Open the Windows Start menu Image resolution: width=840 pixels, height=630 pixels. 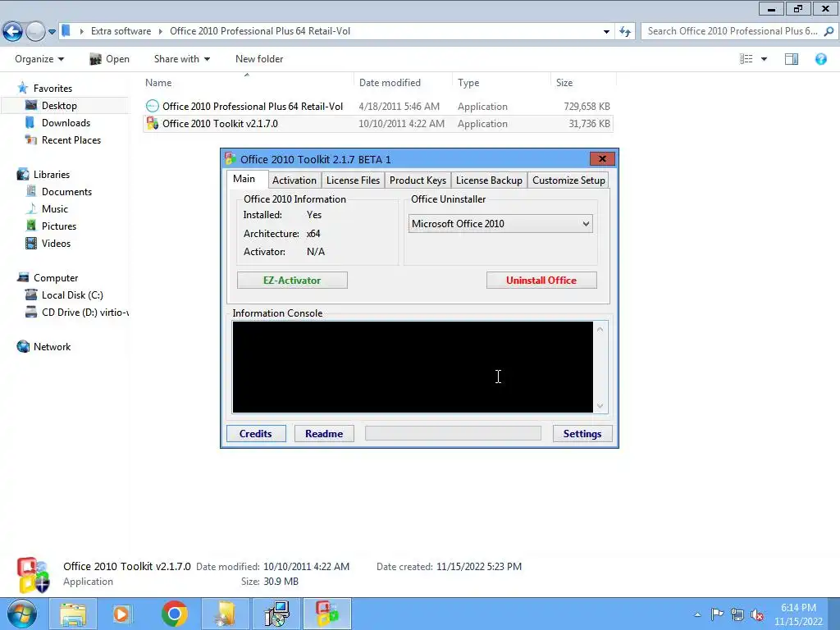point(22,614)
